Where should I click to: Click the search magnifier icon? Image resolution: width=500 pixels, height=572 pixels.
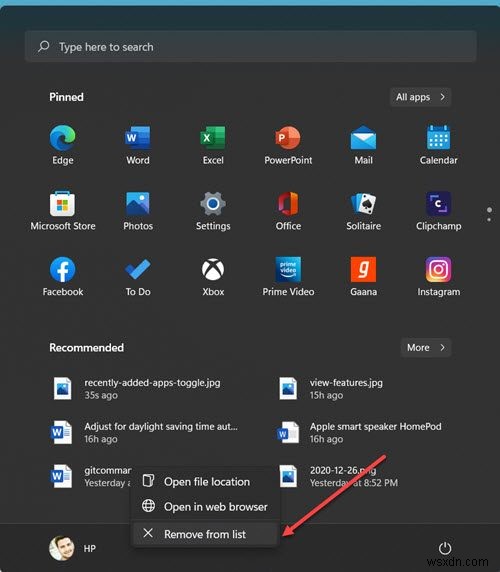tap(44, 46)
